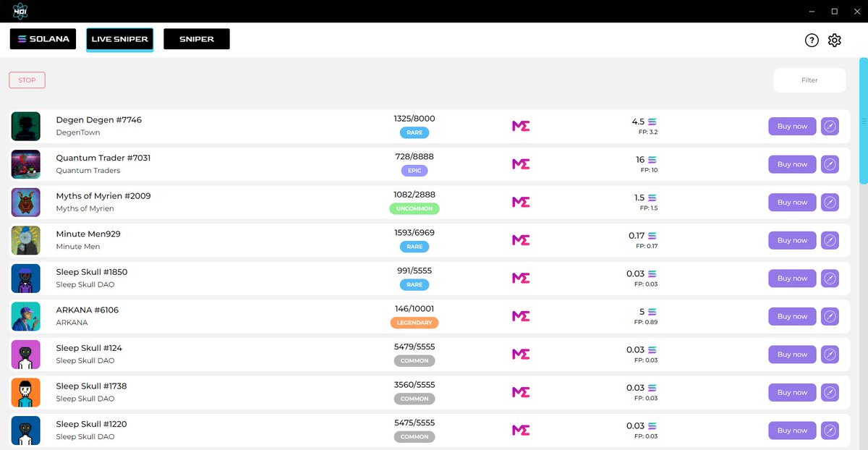The height and width of the screenshot is (450, 868).
Task: Open Minute Men929 thumbnail image
Action: click(26, 240)
